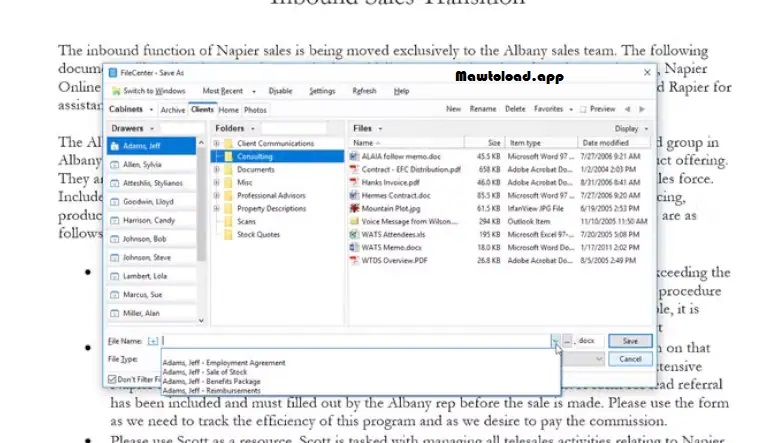Click the plus icon beside File Name
The width and height of the screenshot is (770, 443).
point(153,341)
